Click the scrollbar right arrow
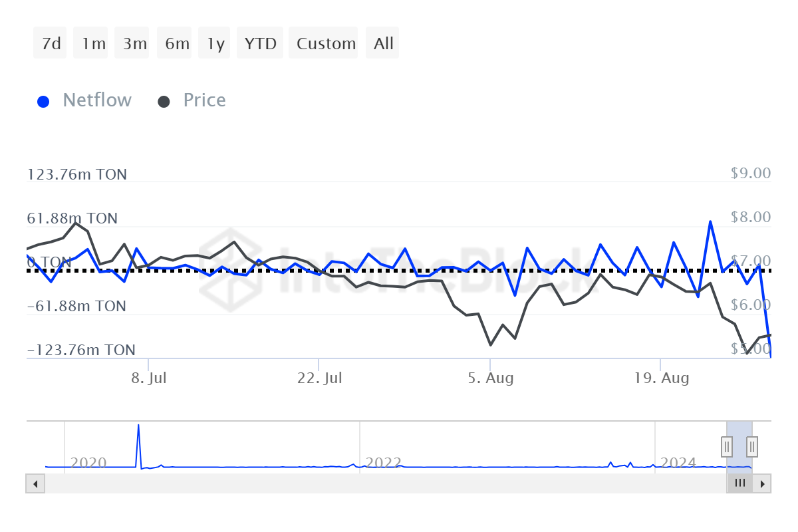 pos(763,483)
